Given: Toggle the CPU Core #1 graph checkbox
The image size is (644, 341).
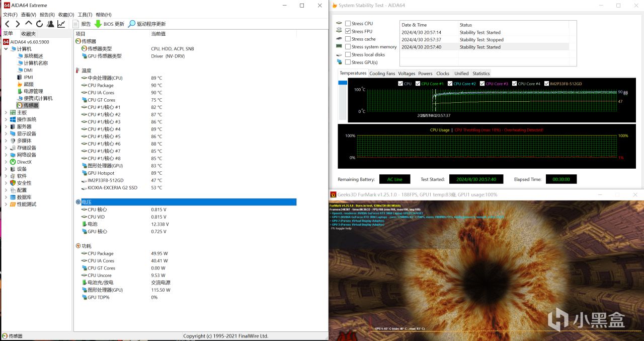Looking at the screenshot, I should pyautogui.click(x=418, y=84).
